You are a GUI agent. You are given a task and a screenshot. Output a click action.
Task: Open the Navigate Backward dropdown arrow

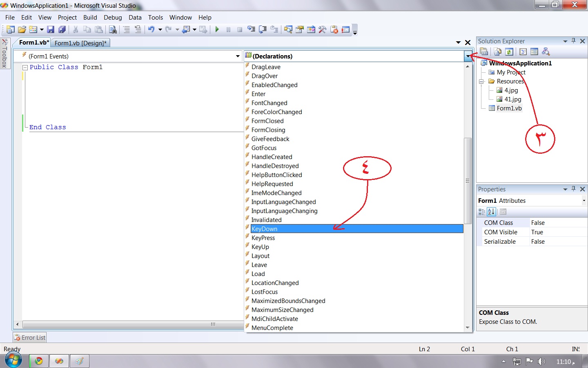(194, 29)
